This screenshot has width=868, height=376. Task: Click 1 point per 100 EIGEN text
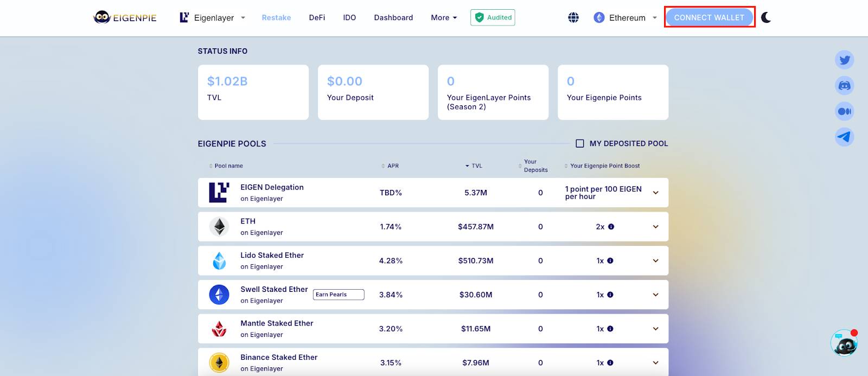tap(603, 193)
